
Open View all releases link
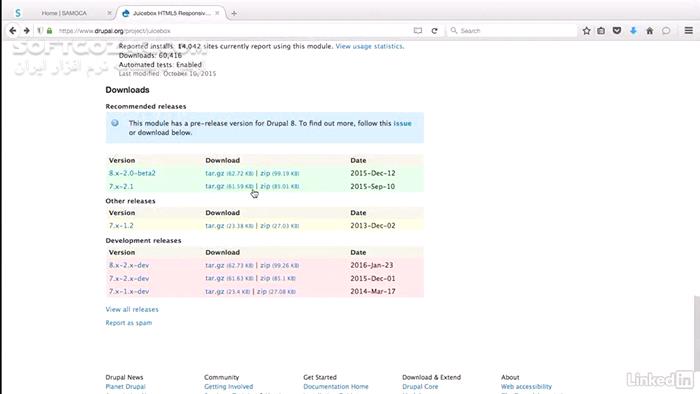pyautogui.click(x=132, y=309)
